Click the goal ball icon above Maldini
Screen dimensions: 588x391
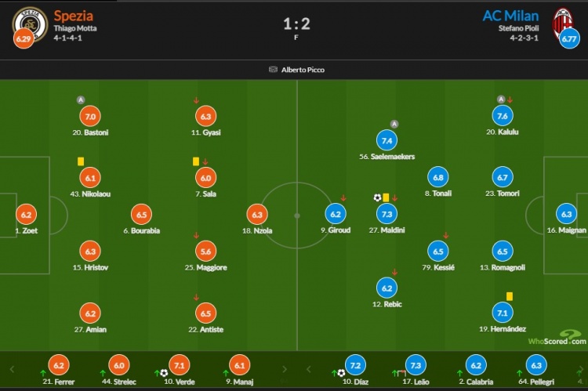tap(377, 197)
